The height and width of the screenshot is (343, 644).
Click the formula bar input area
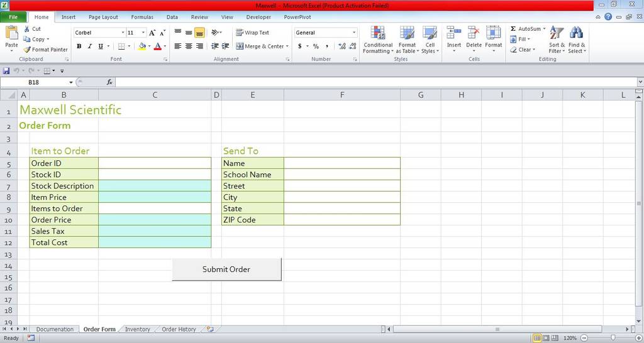(376, 82)
